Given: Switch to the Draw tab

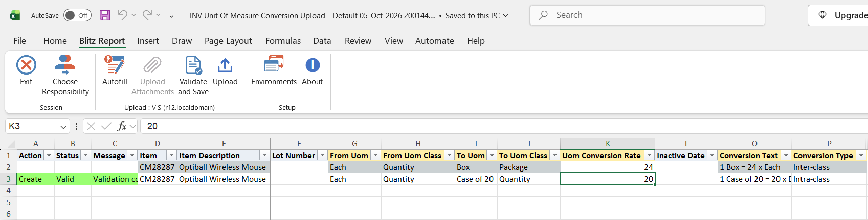Looking at the screenshot, I should point(182,41).
